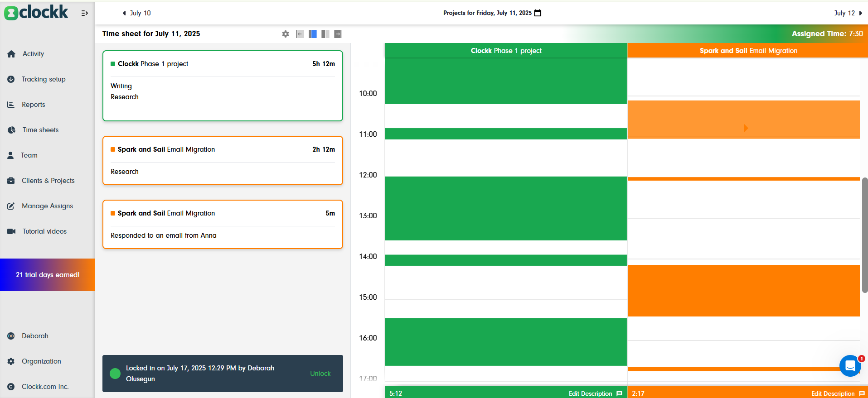Click the light orange block play arrow
868x398 pixels.
click(746, 128)
